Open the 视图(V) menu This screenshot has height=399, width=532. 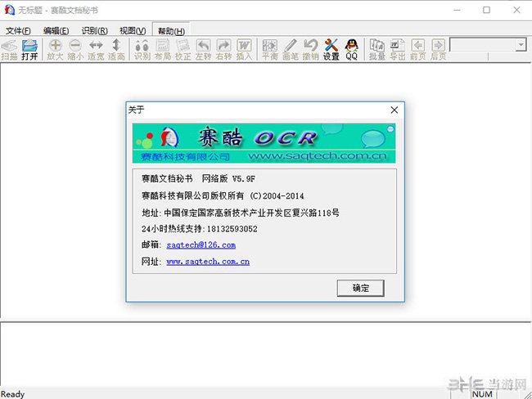coord(133,30)
